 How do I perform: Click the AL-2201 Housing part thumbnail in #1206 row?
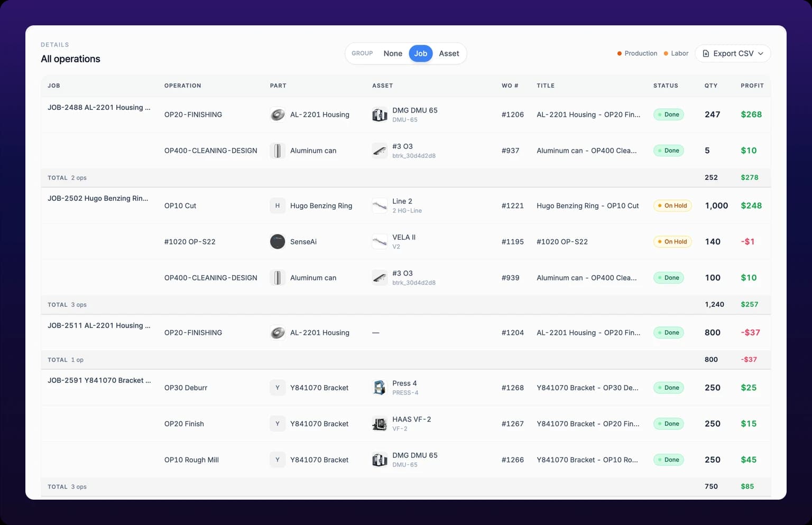point(278,115)
